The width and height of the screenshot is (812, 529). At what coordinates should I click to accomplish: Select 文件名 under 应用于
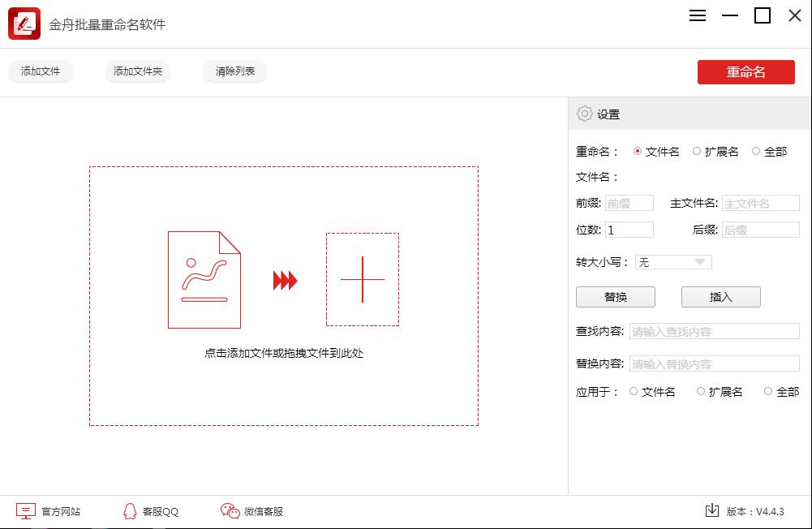[x=634, y=391]
